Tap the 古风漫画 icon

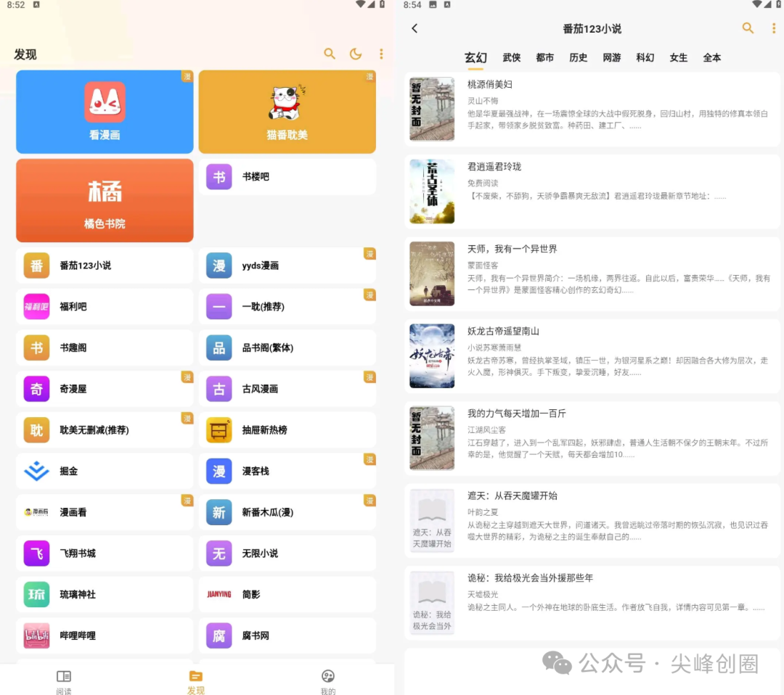point(219,389)
